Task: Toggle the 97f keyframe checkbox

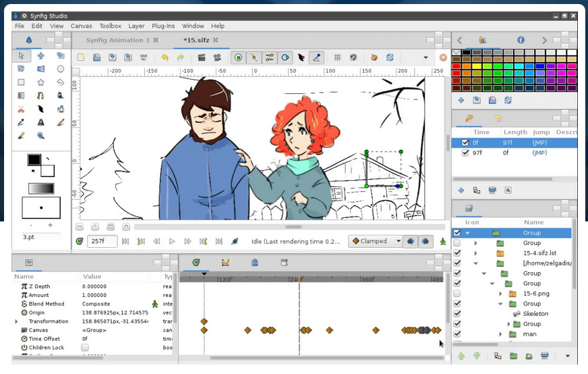Action: click(x=465, y=153)
